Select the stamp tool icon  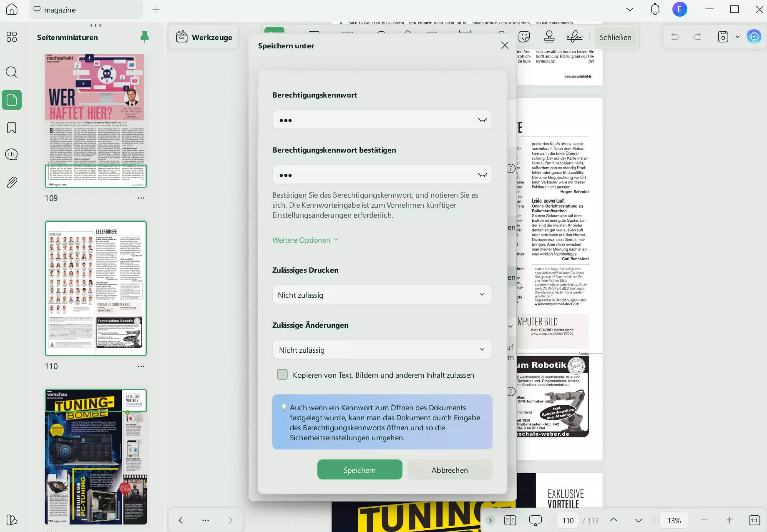(x=549, y=37)
